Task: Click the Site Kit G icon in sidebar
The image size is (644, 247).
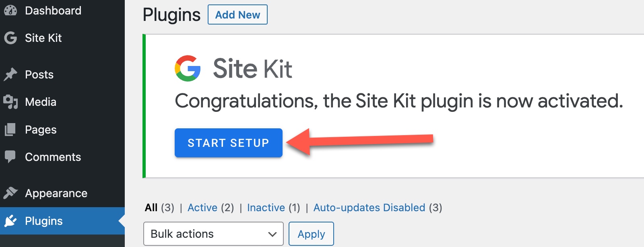Action: coord(10,38)
